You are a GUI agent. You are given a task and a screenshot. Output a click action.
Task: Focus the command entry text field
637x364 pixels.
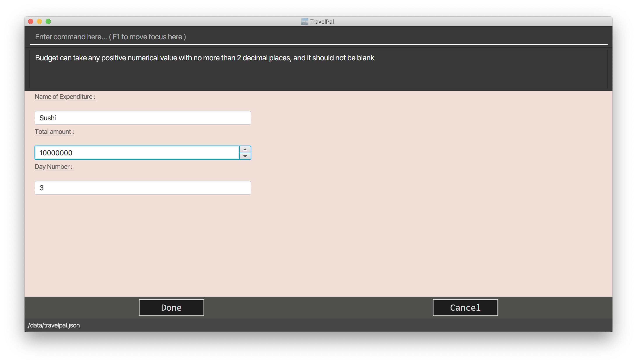pos(318,37)
